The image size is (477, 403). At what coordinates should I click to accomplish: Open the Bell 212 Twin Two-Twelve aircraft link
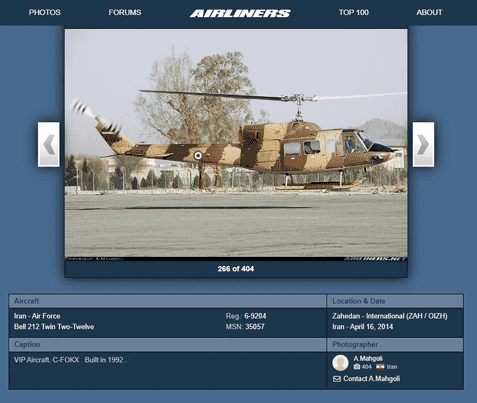pyautogui.click(x=54, y=327)
